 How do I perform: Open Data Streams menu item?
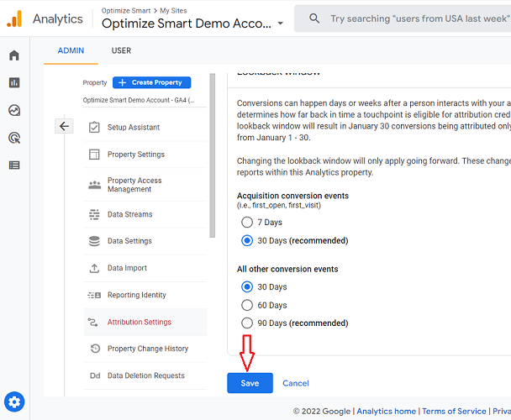click(145, 214)
